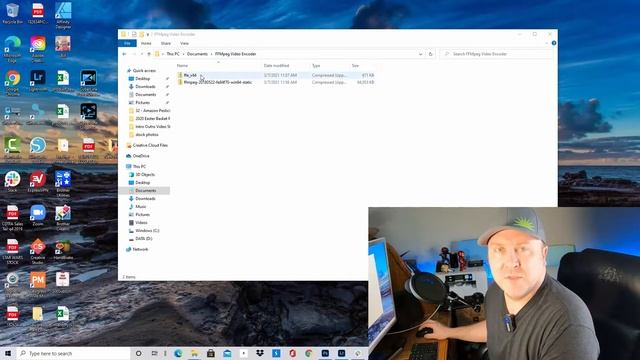Open Quick Access Toolbar customize dropdown
This screenshot has height=360, width=640.
(148, 34)
